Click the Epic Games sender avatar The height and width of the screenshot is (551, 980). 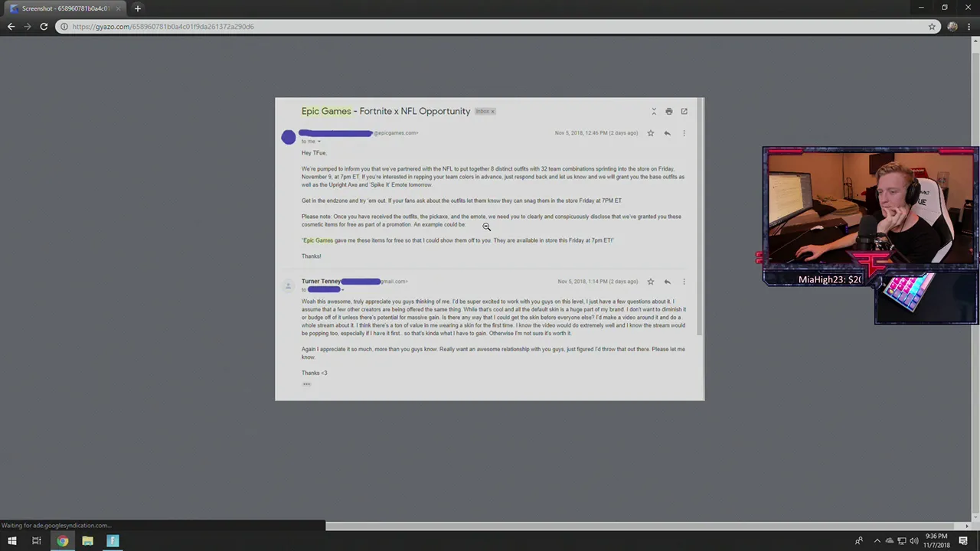tap(288, 137)
